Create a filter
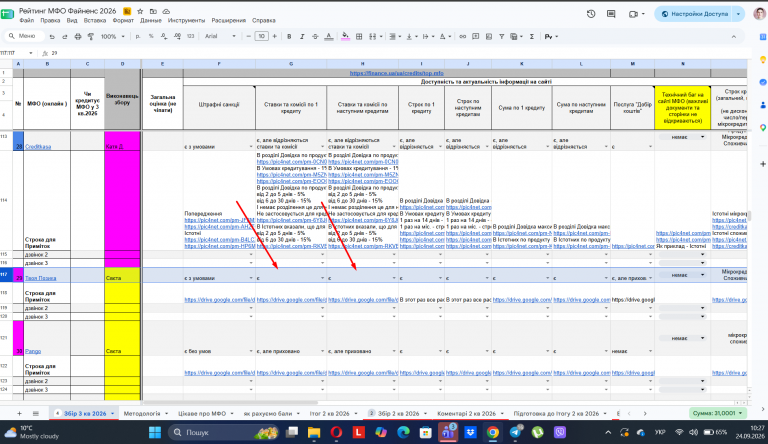This screenshot has height=444, width=768. pyautogui.click(x=502, y=36)
